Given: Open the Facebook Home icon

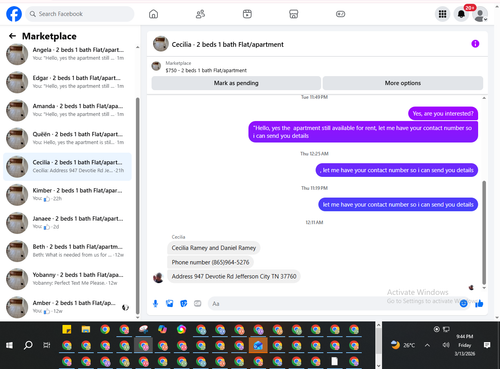Looking at the screenshot, I should click(x=153, y=14).
